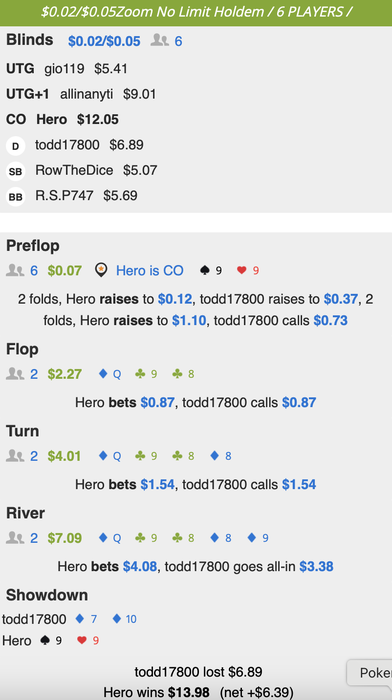The height and width of the screenshot is (700, 392).
Task: Click the Hero position pin icon
Action: coord(101,270)
